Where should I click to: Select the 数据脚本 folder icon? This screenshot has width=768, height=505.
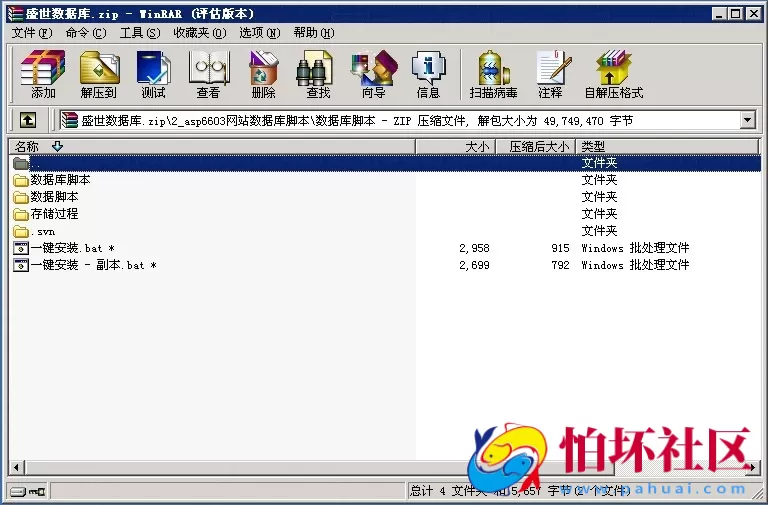pos(21,197)
